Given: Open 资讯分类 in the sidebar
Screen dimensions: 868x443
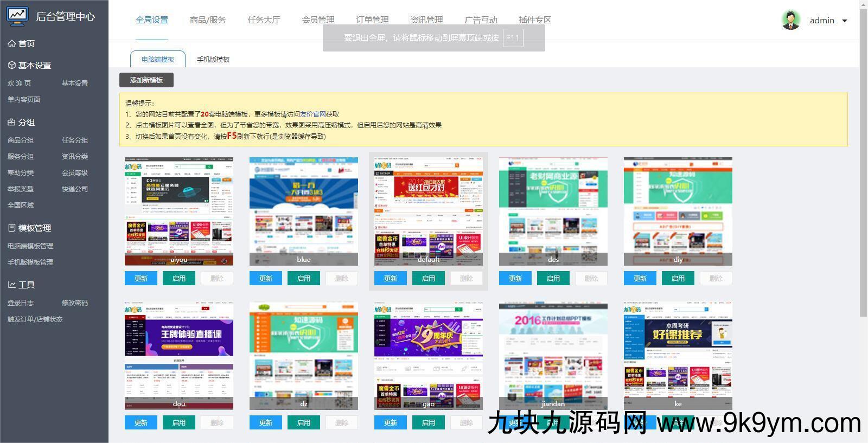Looking at the screenshot, I should pyautogui.click(x=75, y=156).
